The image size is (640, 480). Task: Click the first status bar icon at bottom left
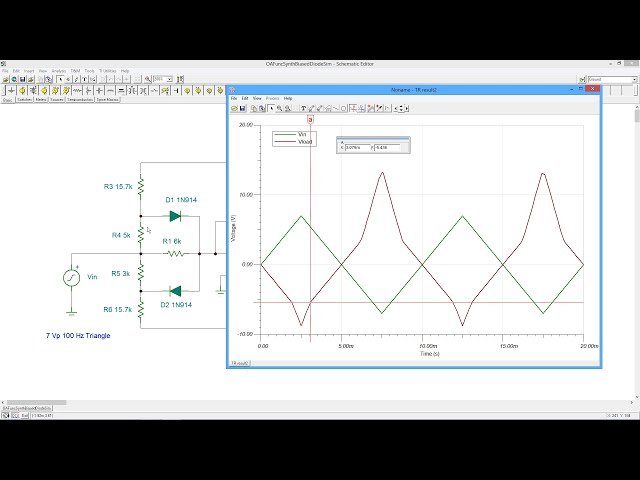pos(5,416)
